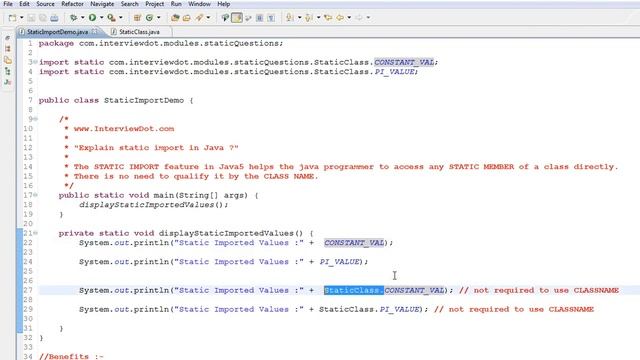Switch to the StaticClass.java tab
Screen dimensions: 640x360
point(139,31)
